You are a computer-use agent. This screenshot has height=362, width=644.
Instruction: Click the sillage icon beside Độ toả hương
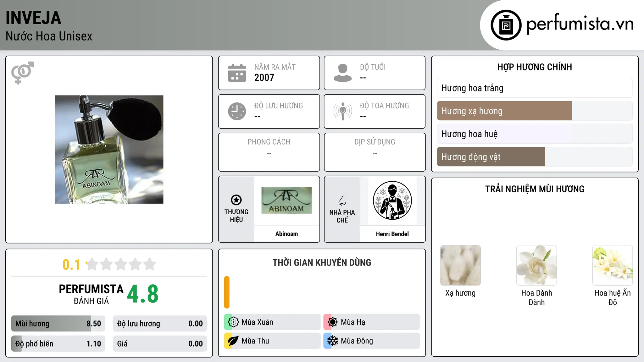[x=342, y=111]
